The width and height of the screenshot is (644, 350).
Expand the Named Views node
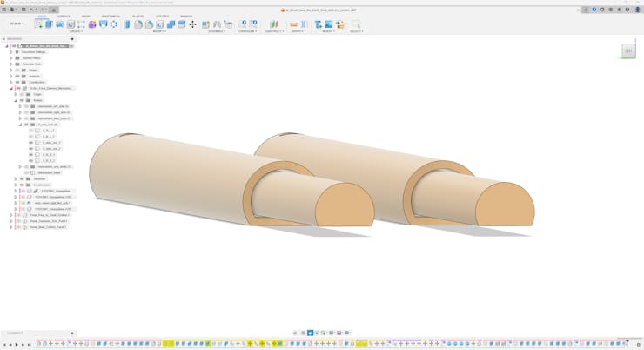click(11, 58)
